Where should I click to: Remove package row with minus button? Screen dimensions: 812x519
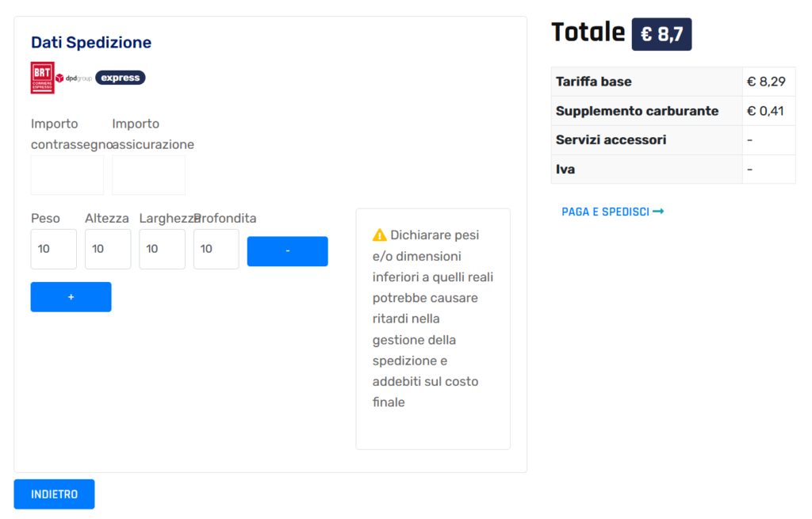pos(287,251)
